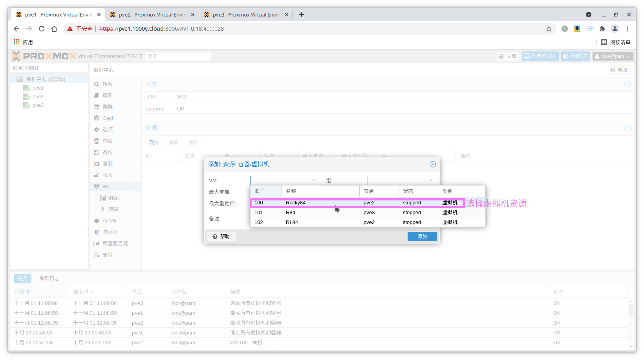The height and width of the screenshot is (360, 644).
Task: Click the VM combo box input field
Action: coord(280,180)
